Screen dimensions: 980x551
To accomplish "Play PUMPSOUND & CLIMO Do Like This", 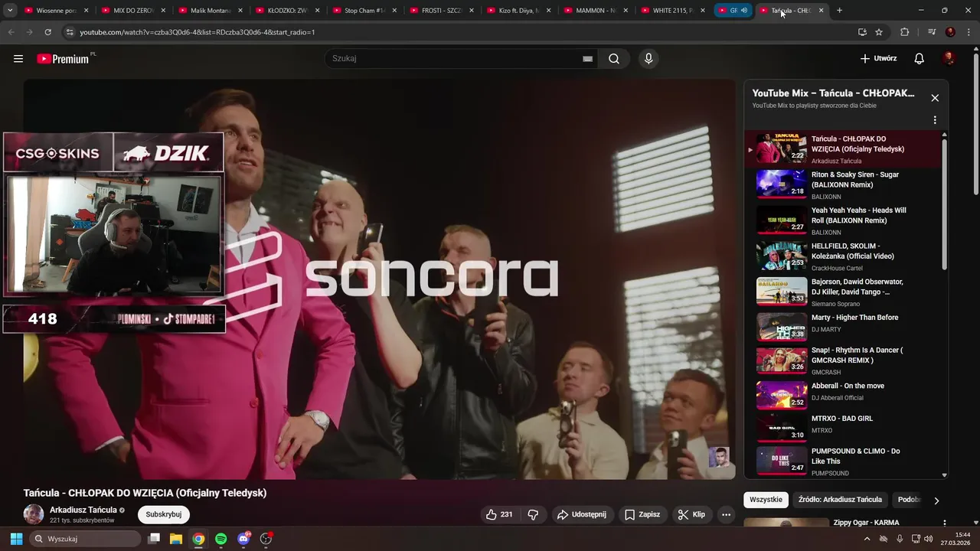I will click(842, 461).
